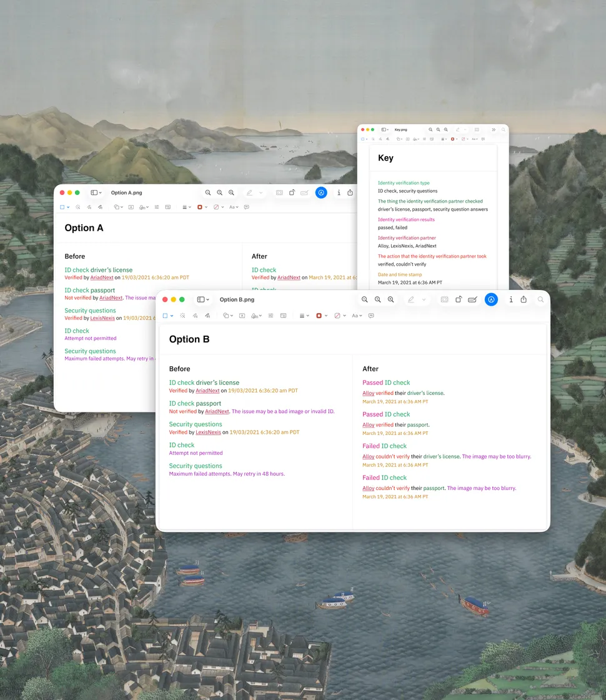The height and width of the screenshot is (700, 606).
Task: Click 'Maximum failed attempts. May retry in 48 hours.'
Action: pos(227,474)
